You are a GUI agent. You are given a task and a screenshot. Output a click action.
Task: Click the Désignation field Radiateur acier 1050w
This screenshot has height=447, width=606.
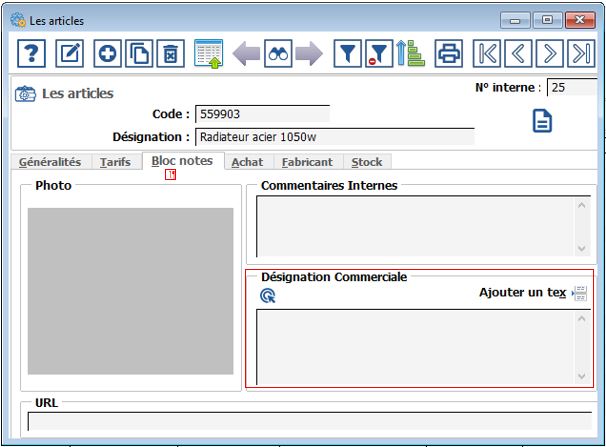pos(335,137)
